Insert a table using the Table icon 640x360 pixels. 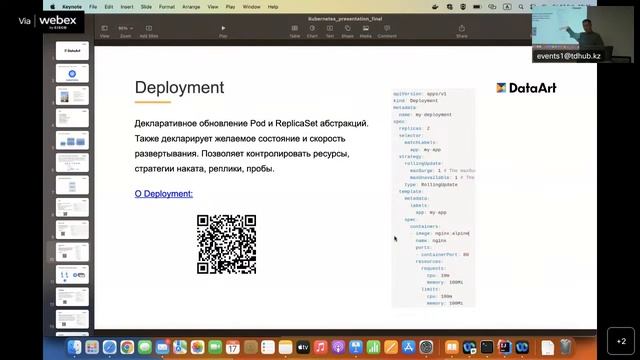pyautogui.click(x=294, y=31)
